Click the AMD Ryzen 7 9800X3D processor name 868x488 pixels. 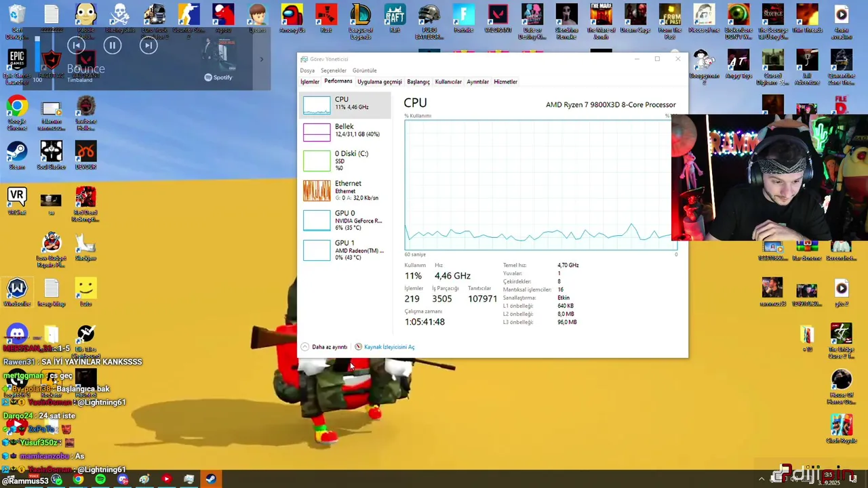pyautogui.click(x=610, y=105)
